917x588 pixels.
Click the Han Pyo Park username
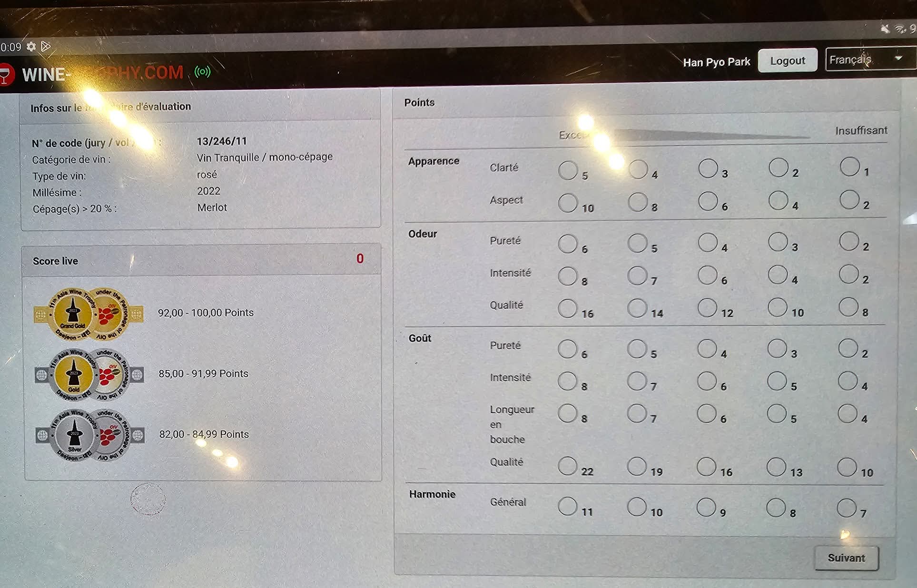coord(716,62)
